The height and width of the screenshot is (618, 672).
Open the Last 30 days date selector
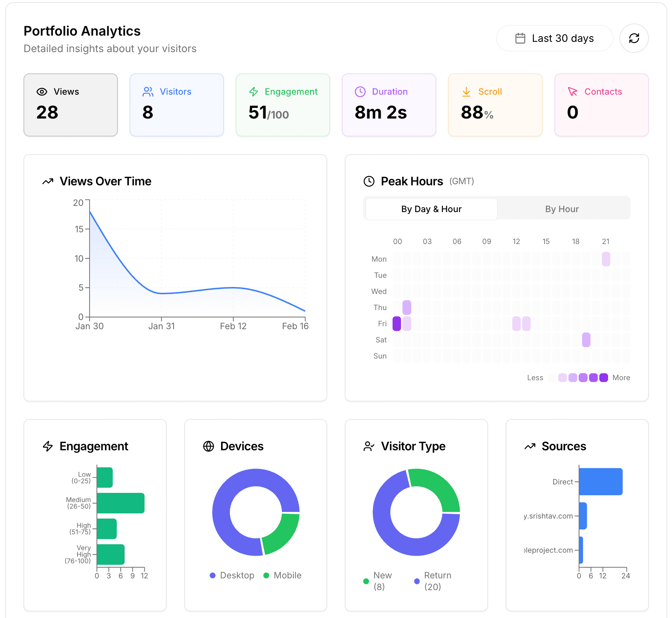tap(554, 38)
